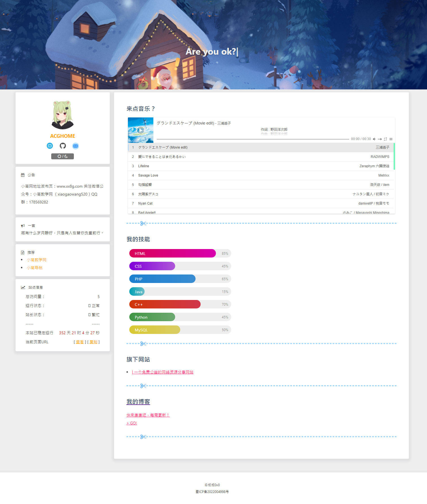Screen dimensions: 427x504
Task: Click the ACGHOME site title
Action: point(63,136)
